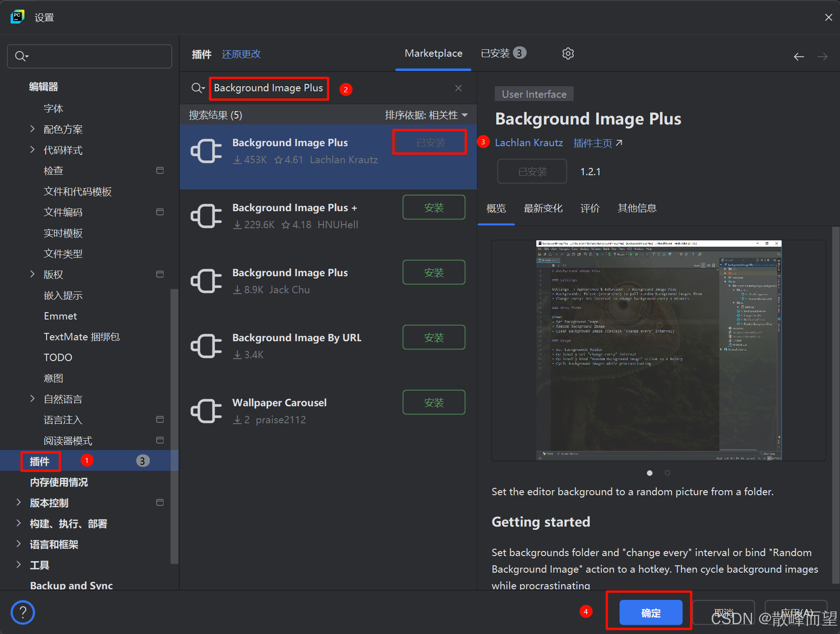Open the plugin screenshot preview image

pos(659,350)
